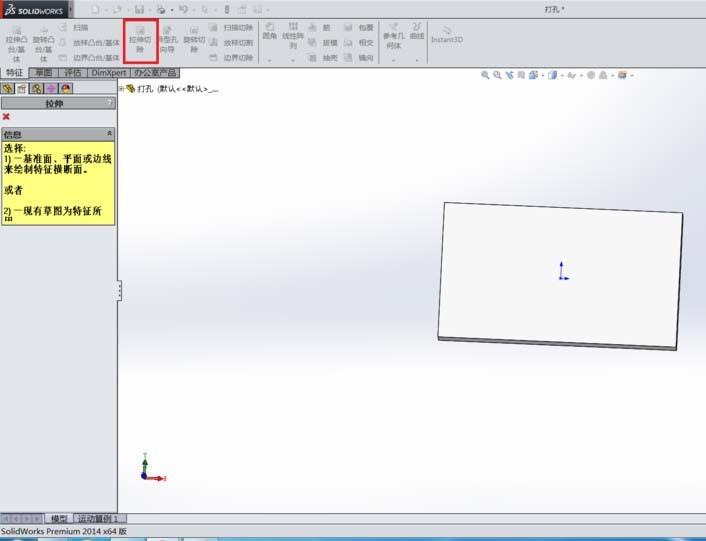Choose the 边界凸台/基体 boundary boss tool
The width and height of the screenshot is (706, 541).
pos(89,58)
